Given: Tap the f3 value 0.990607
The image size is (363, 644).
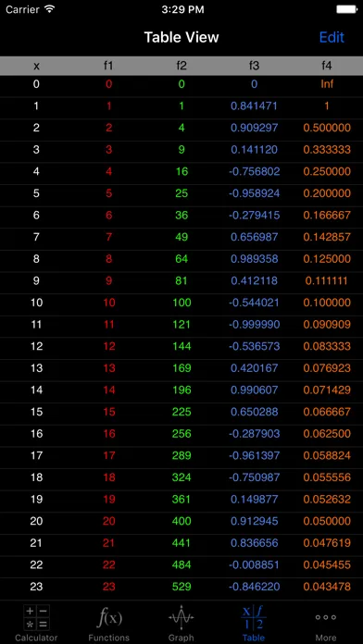Looking at the screenshot, I should [254, 390].
